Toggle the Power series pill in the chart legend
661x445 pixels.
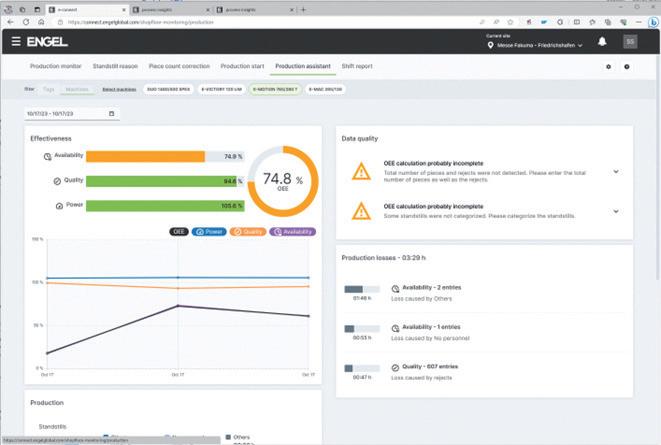tap(209, 232)
